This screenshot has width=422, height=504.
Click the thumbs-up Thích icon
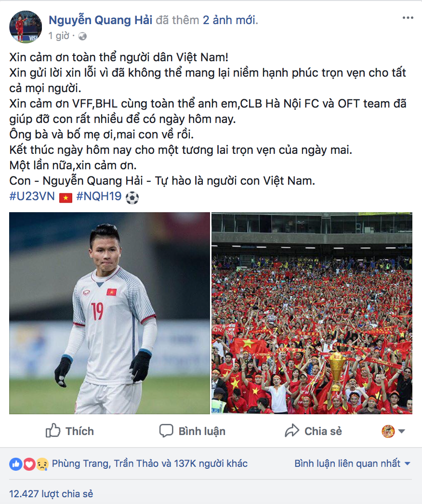(x=53, y=430)
